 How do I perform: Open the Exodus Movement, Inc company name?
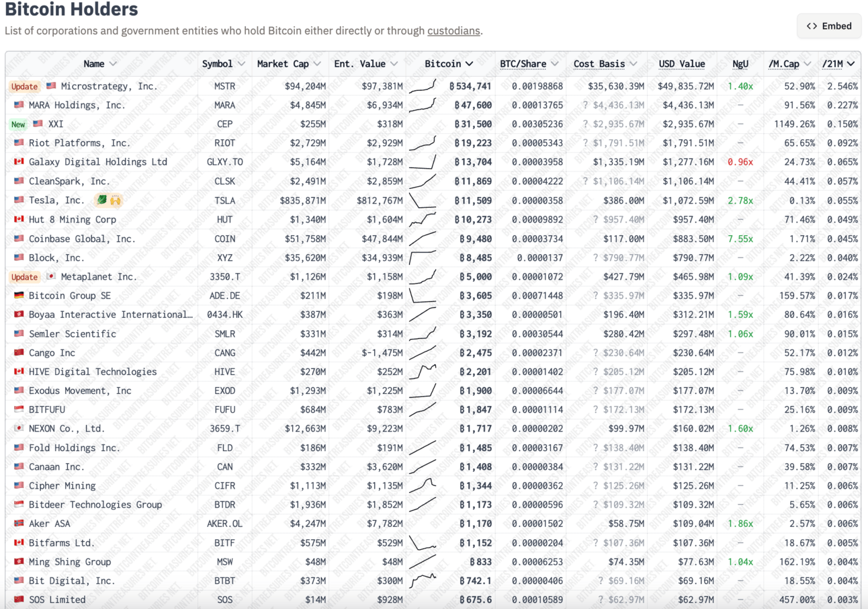81,391
